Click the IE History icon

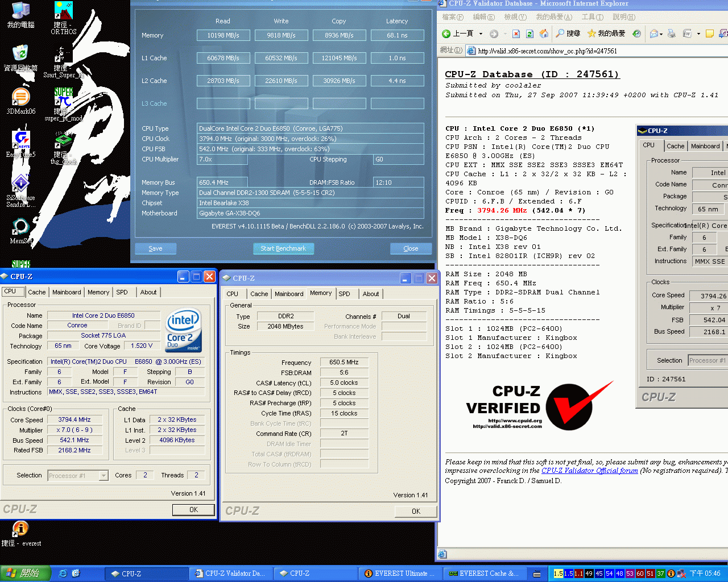coord(636,34)
